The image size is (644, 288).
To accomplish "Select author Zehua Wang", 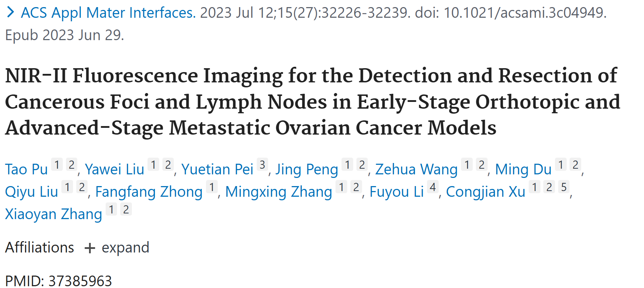I will click(x=416, y=169).
